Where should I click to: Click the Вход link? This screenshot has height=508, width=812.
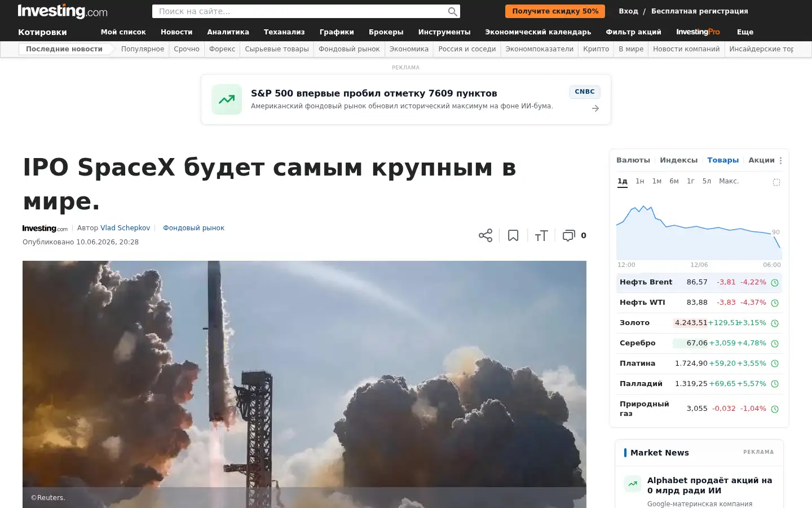click(628, 11)
